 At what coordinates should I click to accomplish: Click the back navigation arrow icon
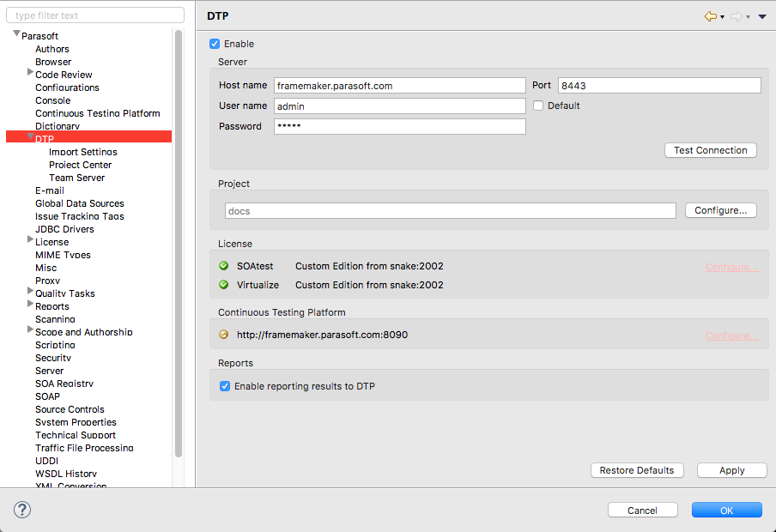click(x=710, y=16)
